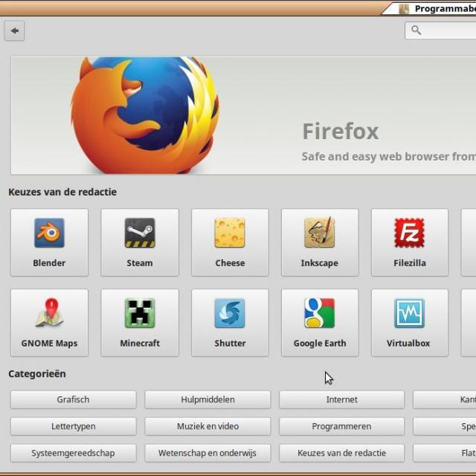The image size is (476, 476).
Task: Browse Wetenschap en onderwijs category
Action: pos(208,453)
